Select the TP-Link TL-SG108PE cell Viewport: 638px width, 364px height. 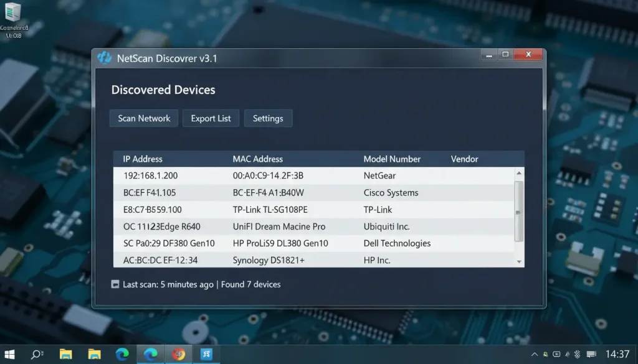(270, 210)
